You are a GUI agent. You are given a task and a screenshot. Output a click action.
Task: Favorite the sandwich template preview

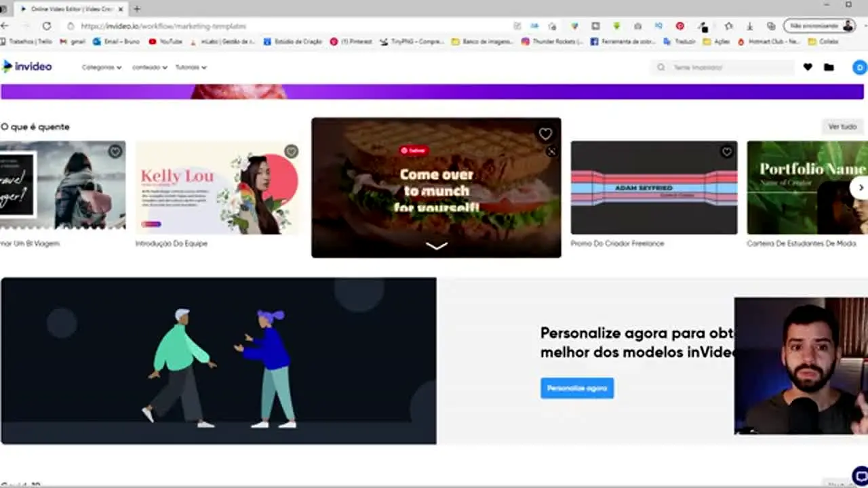coord(545,134)
